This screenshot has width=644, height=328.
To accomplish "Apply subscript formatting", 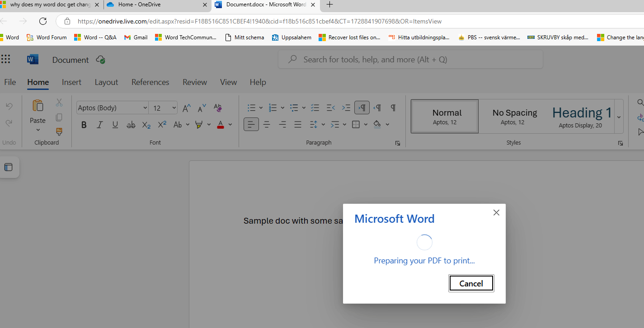I will click(146, 125).
